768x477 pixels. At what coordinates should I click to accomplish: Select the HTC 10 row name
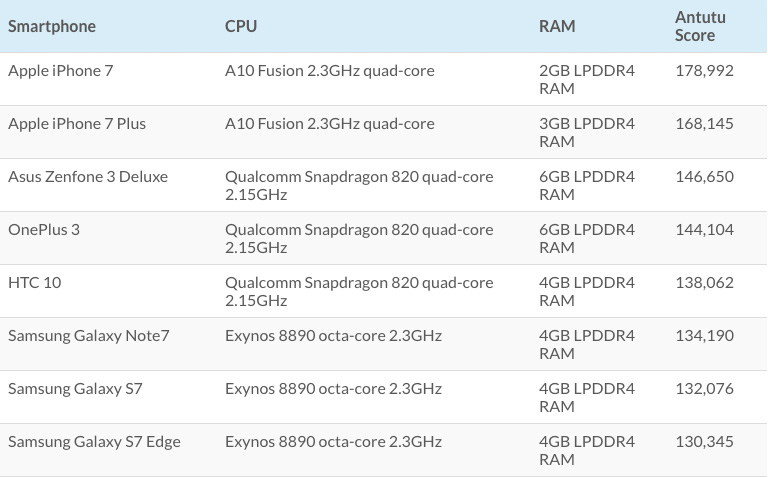tap(35, 283)
